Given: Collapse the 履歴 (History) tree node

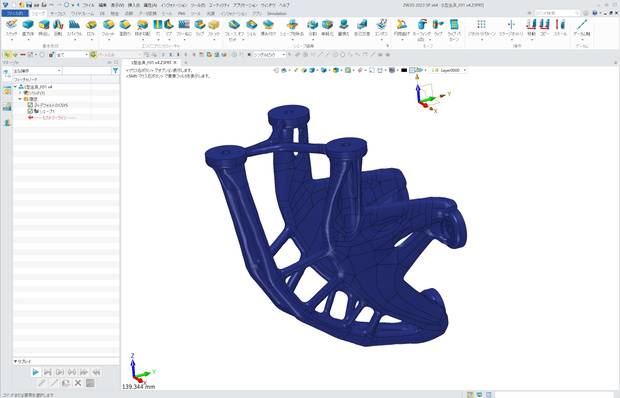Looking at the screenshot, I should click(20, 99).
